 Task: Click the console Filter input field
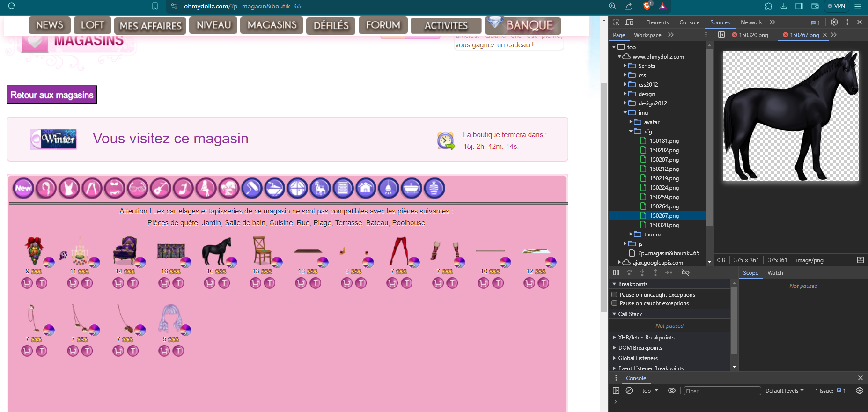pyautogui.click(x=722, y=391)
